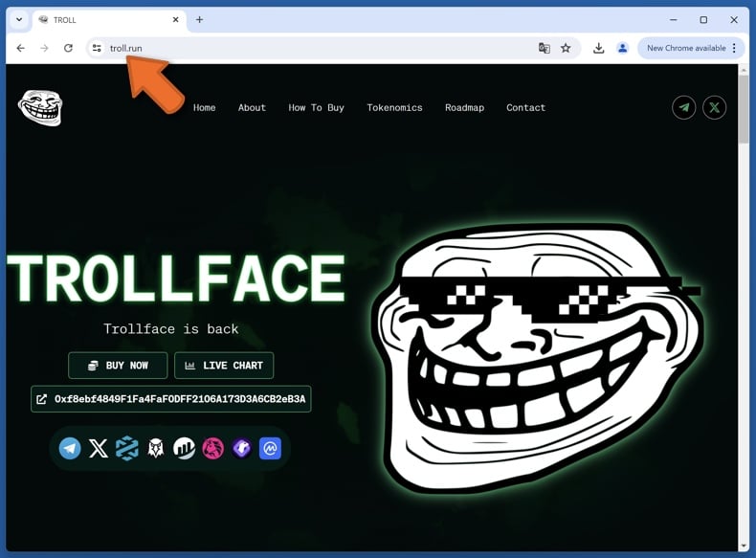The height and width of the screenshot is (558, 756).
Task: Click the page vertical scrollbar thumb
Action: tap(743, 109)
